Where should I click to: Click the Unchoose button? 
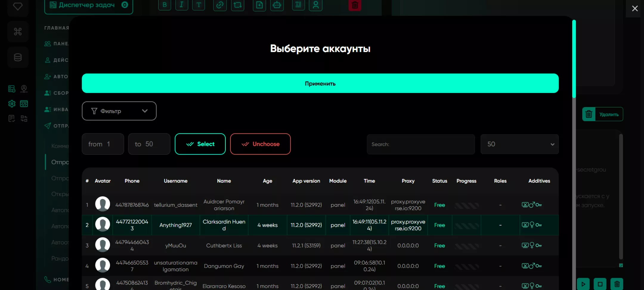click(260, 144)
